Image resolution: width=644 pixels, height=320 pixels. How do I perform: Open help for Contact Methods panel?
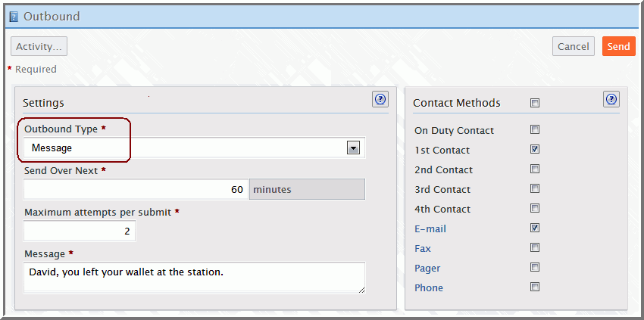tap(611, 99)
